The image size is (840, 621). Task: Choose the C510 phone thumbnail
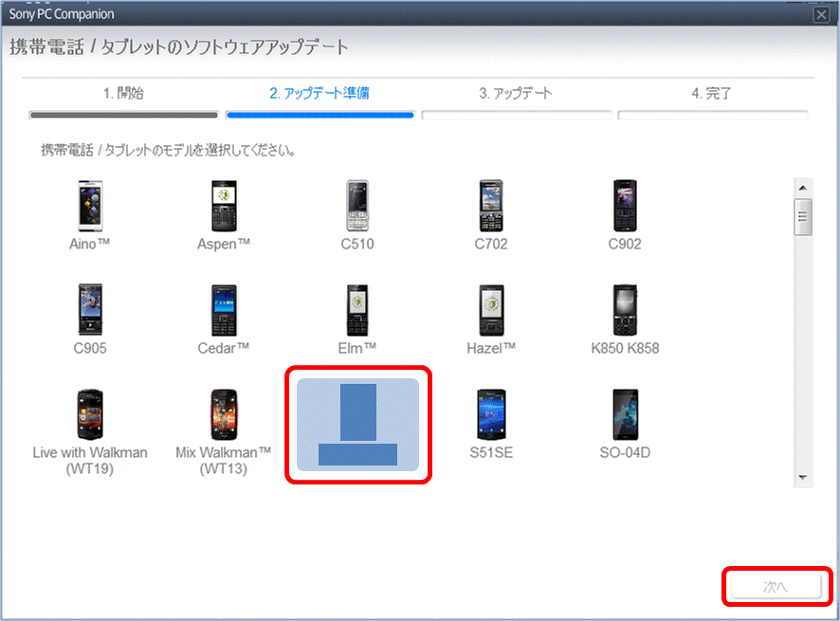pyautogui.click(x=357, y=206)
